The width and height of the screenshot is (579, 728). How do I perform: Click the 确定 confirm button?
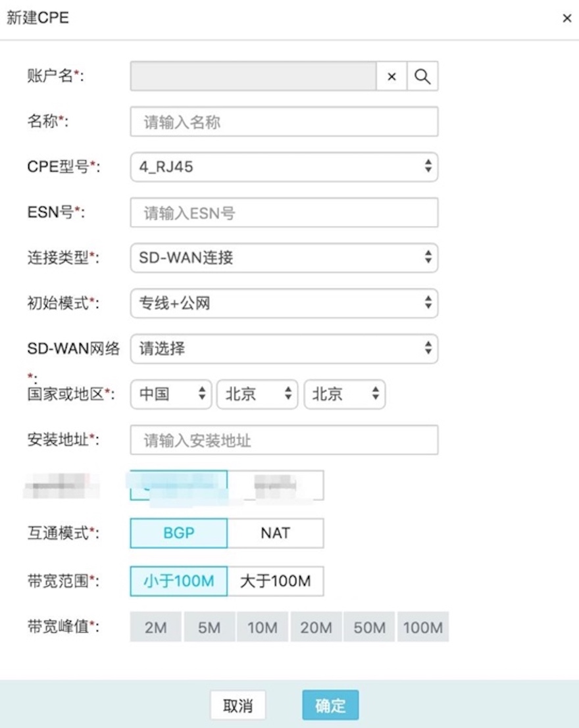click(330, 706)
